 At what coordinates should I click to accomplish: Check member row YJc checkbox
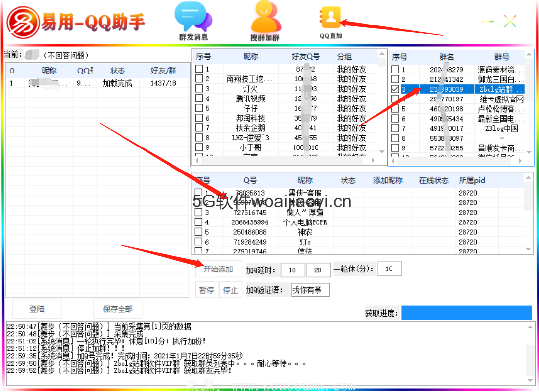click(x=198, y=242)
